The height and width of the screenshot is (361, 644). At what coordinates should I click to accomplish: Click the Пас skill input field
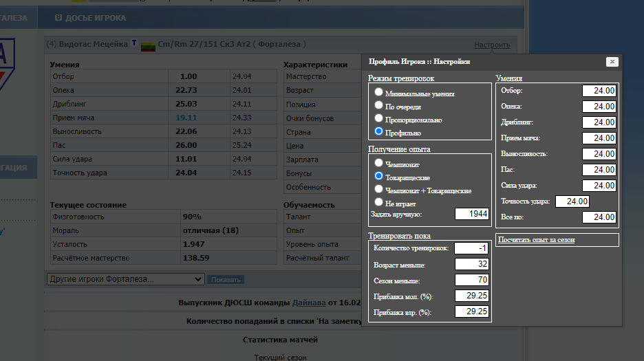pos(599,170)
